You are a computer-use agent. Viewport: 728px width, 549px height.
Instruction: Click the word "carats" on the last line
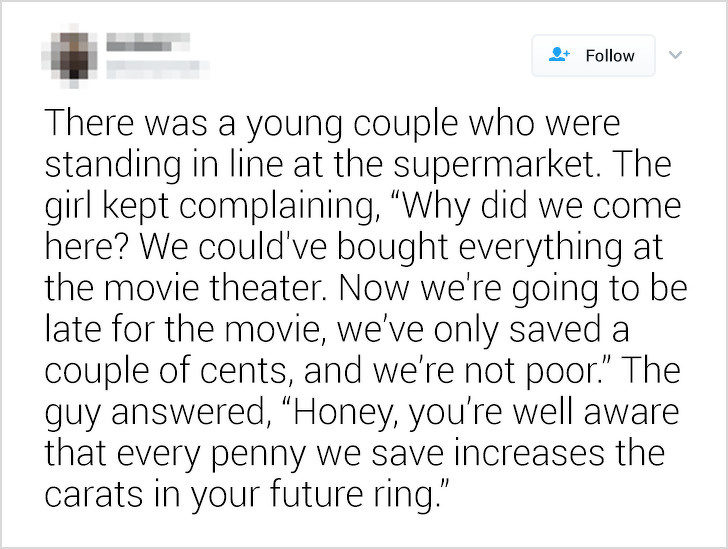click(x=94, y=494)
